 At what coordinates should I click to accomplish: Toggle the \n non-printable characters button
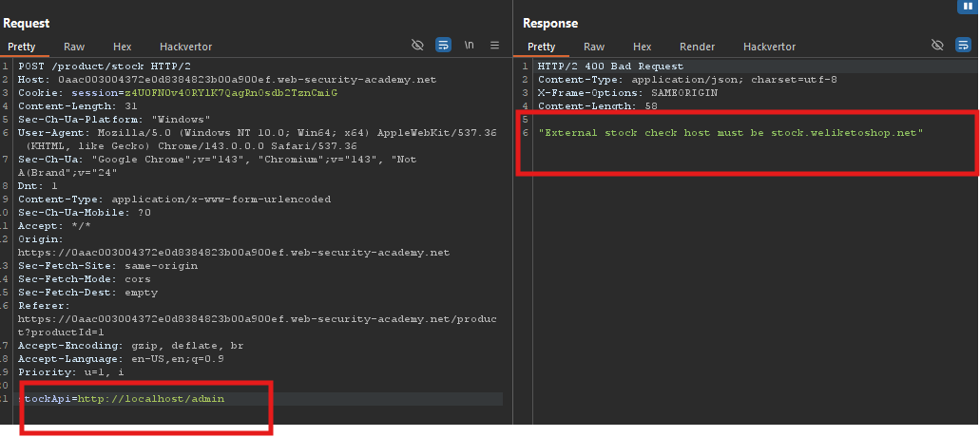click(x=469, y=45)
